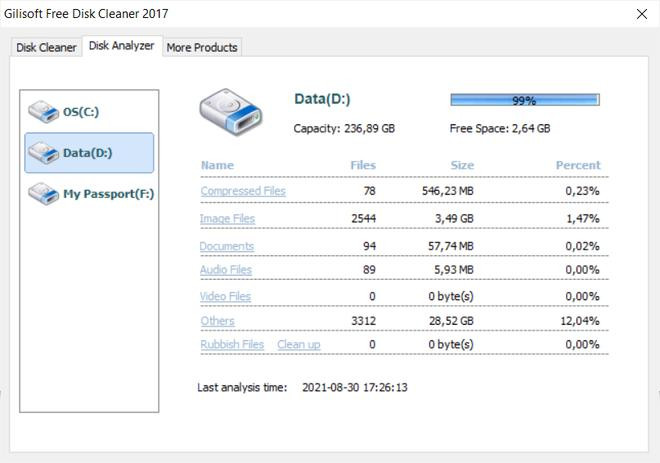Click the Documents category link

click(x=227, y=246)
